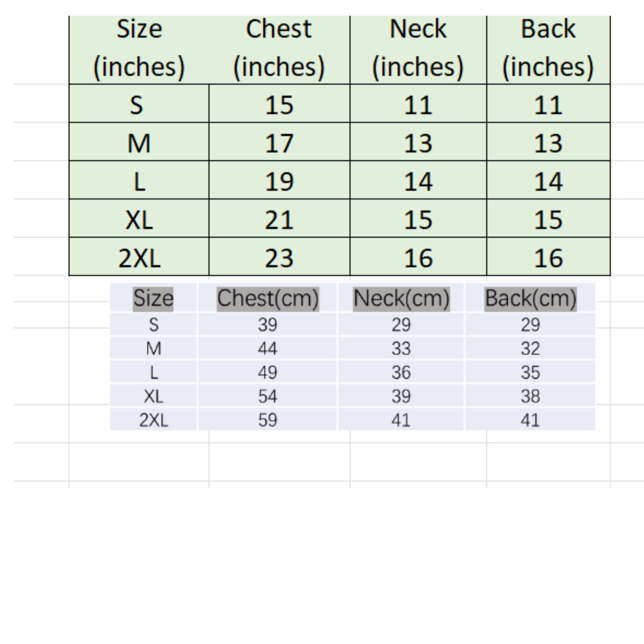
Task: Click the 'Size (inches)' header cell
Action: point(139,48)
